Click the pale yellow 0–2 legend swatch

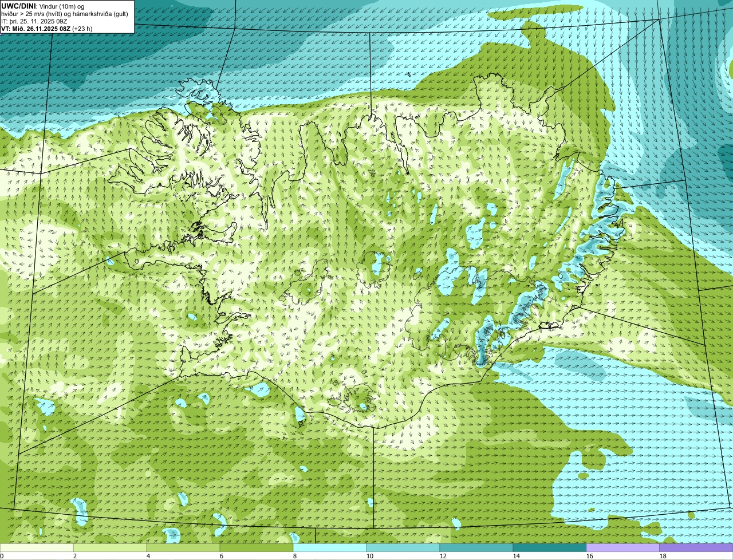click(x=37, y=548)
